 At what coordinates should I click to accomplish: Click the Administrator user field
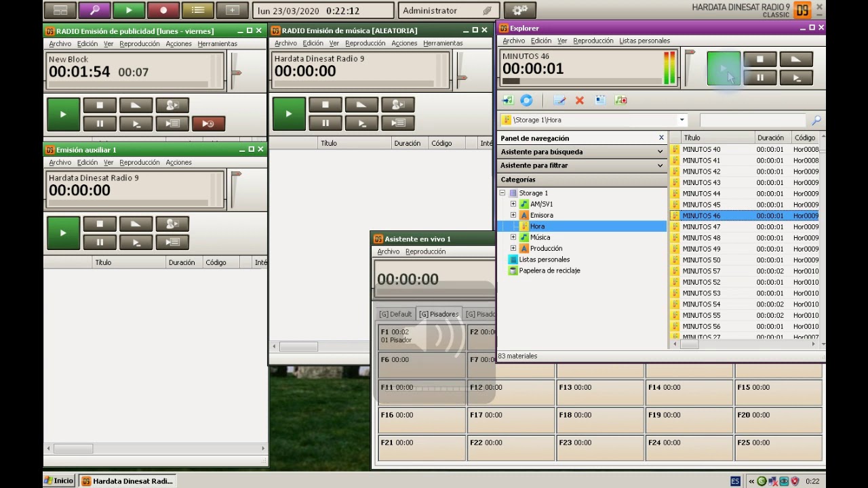[448, 10]
